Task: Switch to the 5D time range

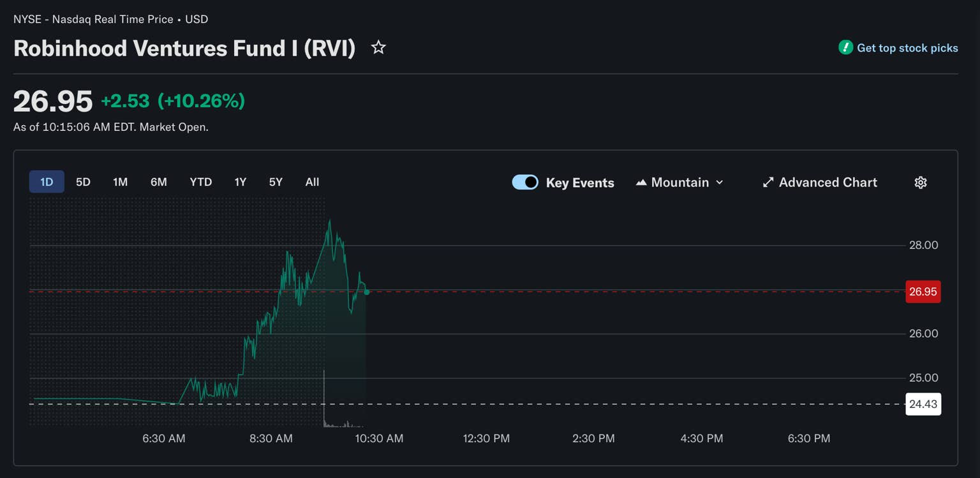Action: pos(83,182)
